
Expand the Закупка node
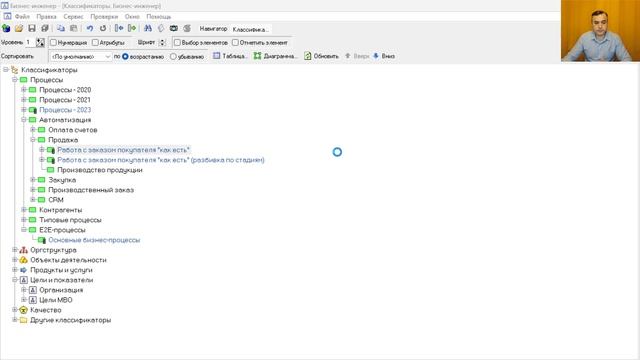(x=33, y=180)
